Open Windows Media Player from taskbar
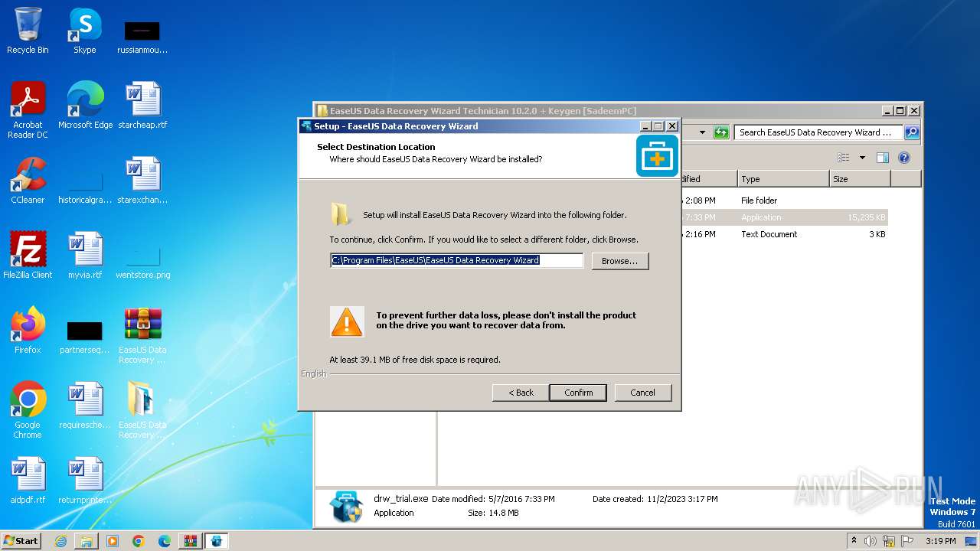 coord(113,541)
